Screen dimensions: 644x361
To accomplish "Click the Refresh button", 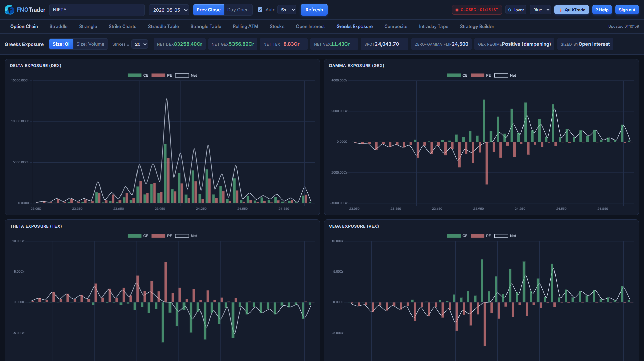I will pyautogui.click(x=314, y=10).
